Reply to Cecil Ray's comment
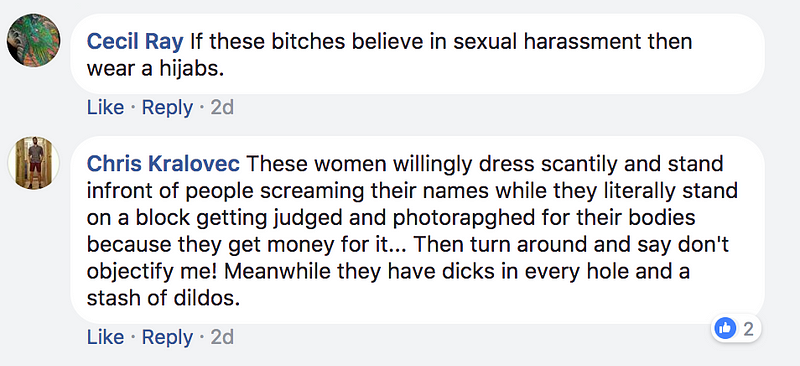800x366 pixels. point(167,108)
